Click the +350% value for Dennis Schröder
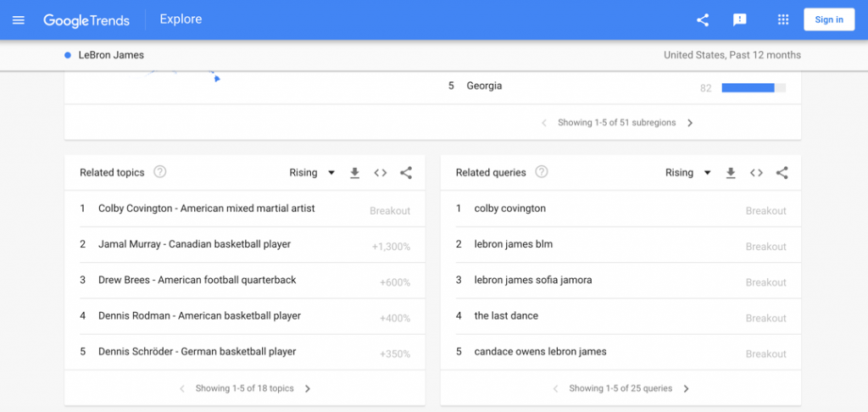This screenshot has height=412, width=868. click(x=395, y=354)
